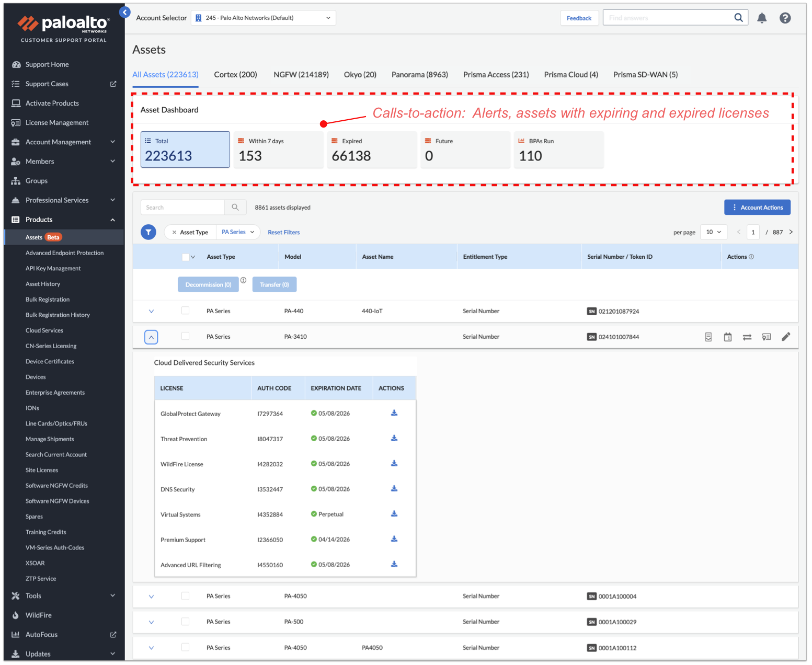Switch to Prisma SD-WAN (5) tab
The width and height of the screenshot is (812, 665).
[646, 75]
